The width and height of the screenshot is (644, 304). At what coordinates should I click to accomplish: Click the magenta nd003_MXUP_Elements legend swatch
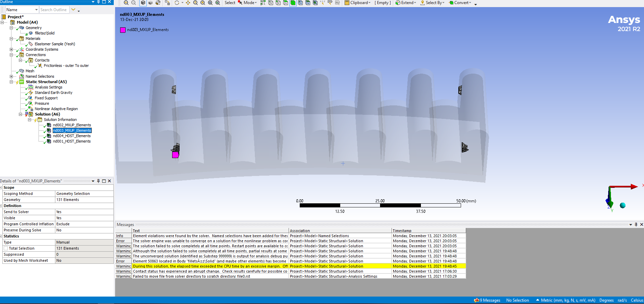pyautogui.click(x=123, y=30)
